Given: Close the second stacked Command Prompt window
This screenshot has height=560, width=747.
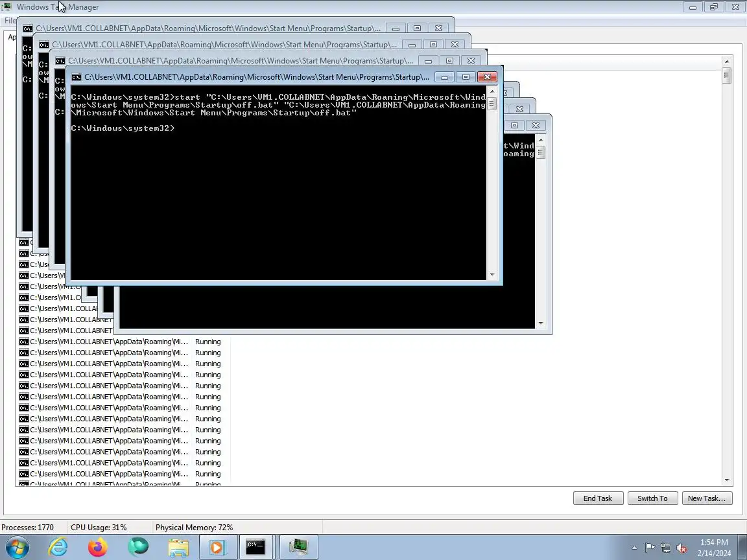Looking at the screenshot, I should click(x=455, y=44).
